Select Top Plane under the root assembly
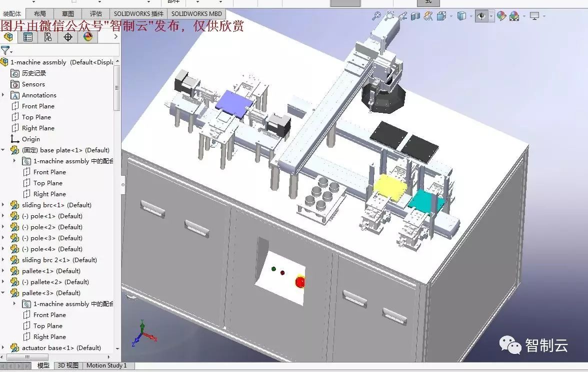The width and height of the screenshot is (588, 372). [x=36, y=117]
